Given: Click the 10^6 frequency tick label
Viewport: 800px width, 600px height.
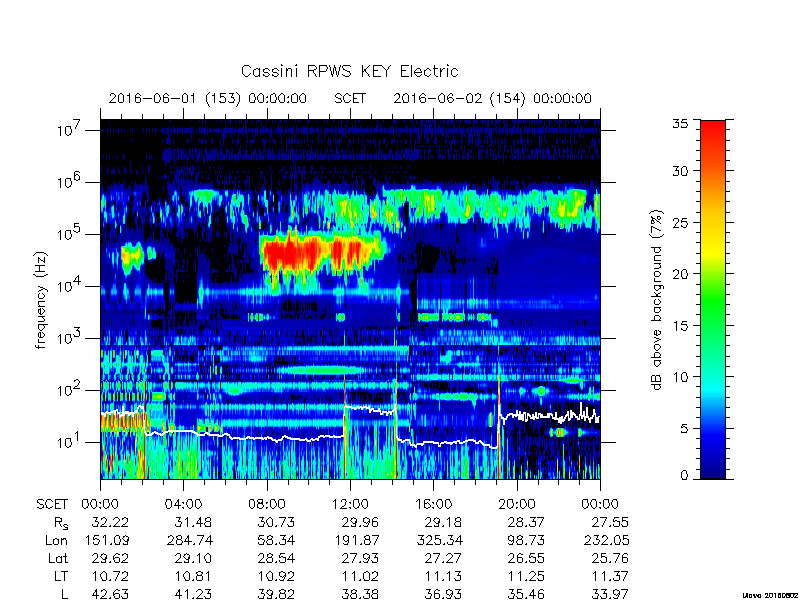Looking at the screenshot, I should click(x=67, y=181).
